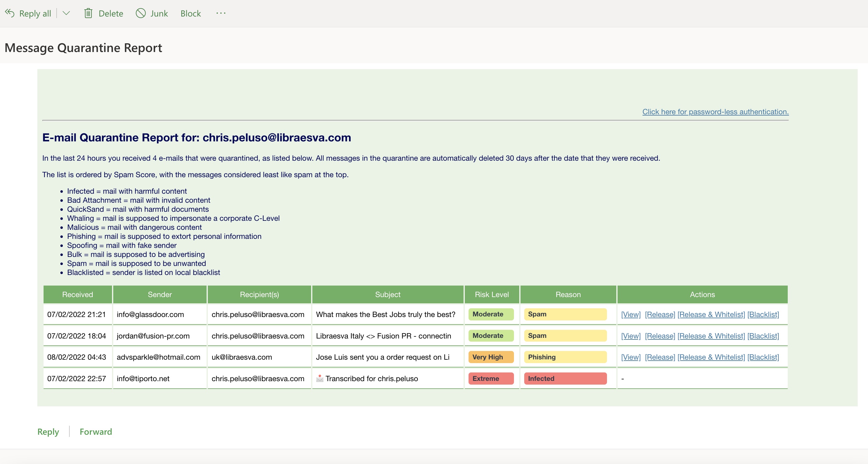Click the Recipient(s) column header
Viewport: 868px width, 464px height.
pos(259,294)
